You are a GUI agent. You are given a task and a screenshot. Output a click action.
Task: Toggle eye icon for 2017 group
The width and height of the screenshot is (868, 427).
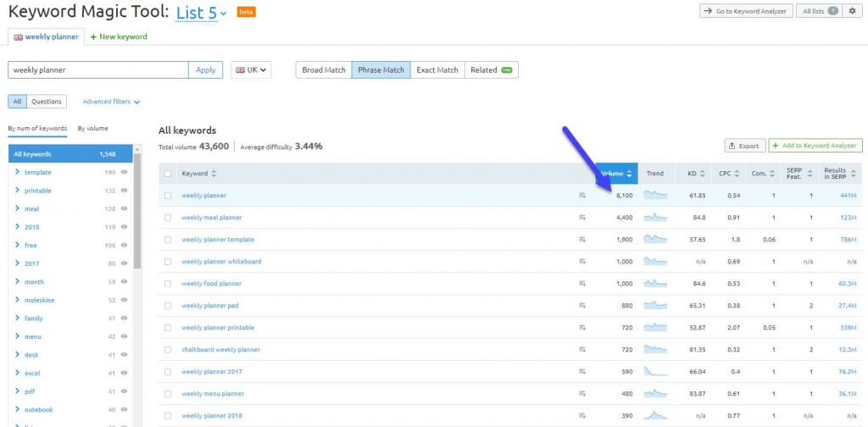click(x=124, y=263)
